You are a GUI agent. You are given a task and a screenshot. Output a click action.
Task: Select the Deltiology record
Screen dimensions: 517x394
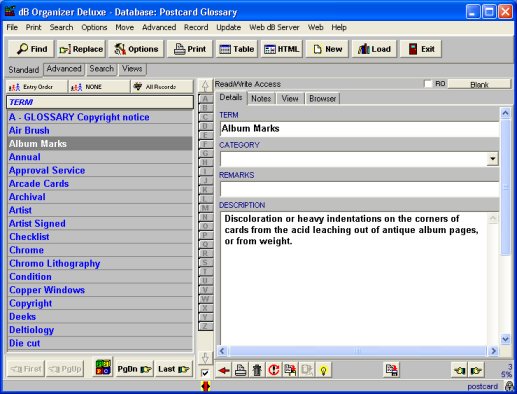[x=100, y=330]
